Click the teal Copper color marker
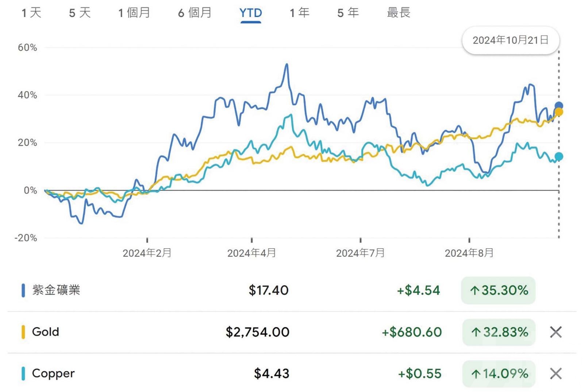This screenshot has height=392, width=584. [x=23, y=373]
